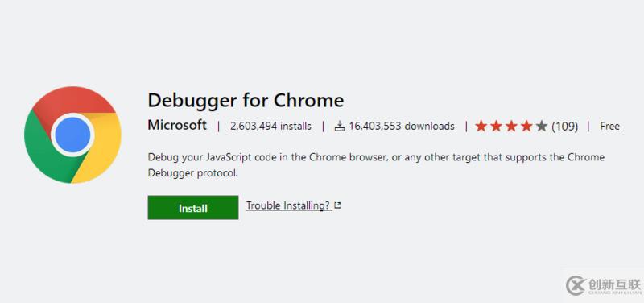Click the 2,603,494 installs text
Screen dimensions: 644x303
pos(270,126)
